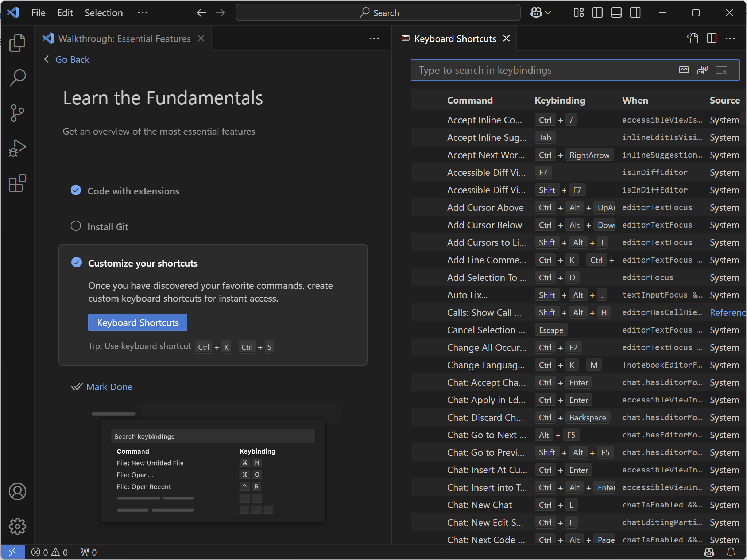Open the Selection menu
The width and height of the screenshot is (747, 560).
(x=104, y=13)
